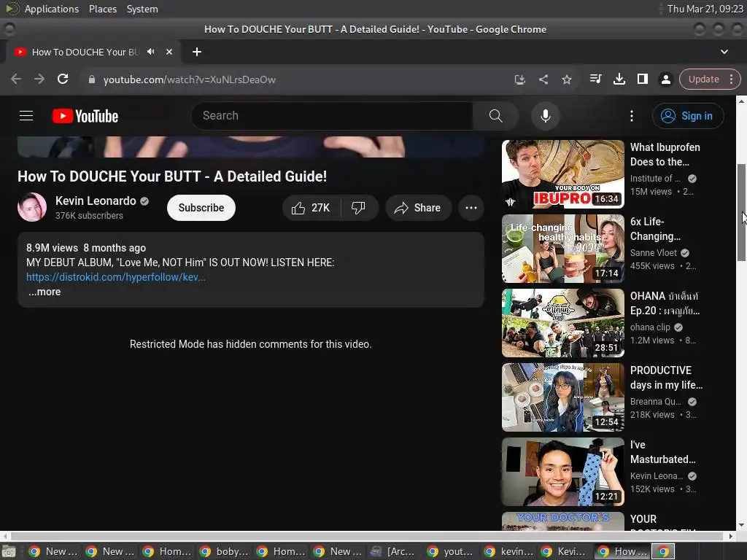Switch to taskbar window 'kevin...'
747x560 pixels.
510,551
